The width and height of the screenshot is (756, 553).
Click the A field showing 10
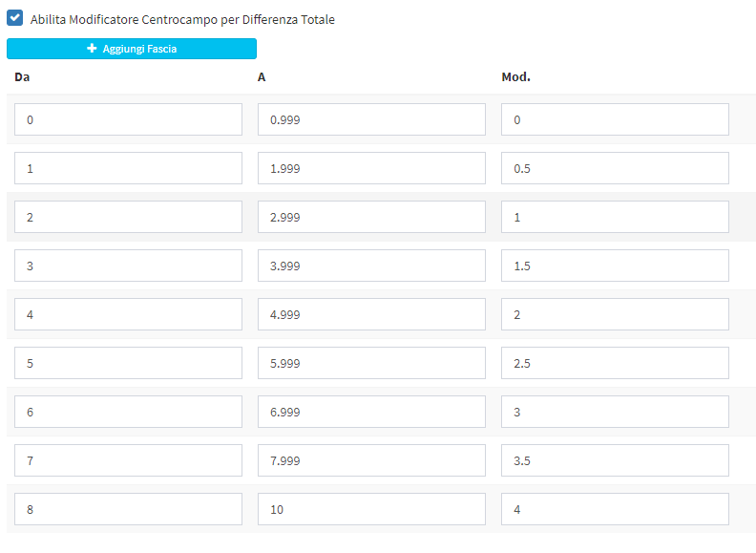pyautogui.click(x=371, y=509)
